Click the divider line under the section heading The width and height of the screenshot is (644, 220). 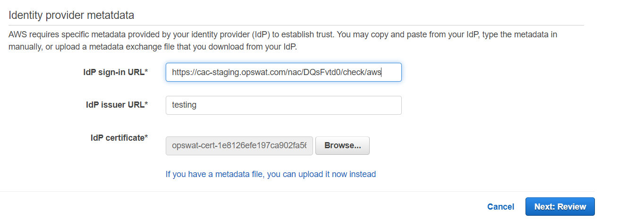coord(296,25)
